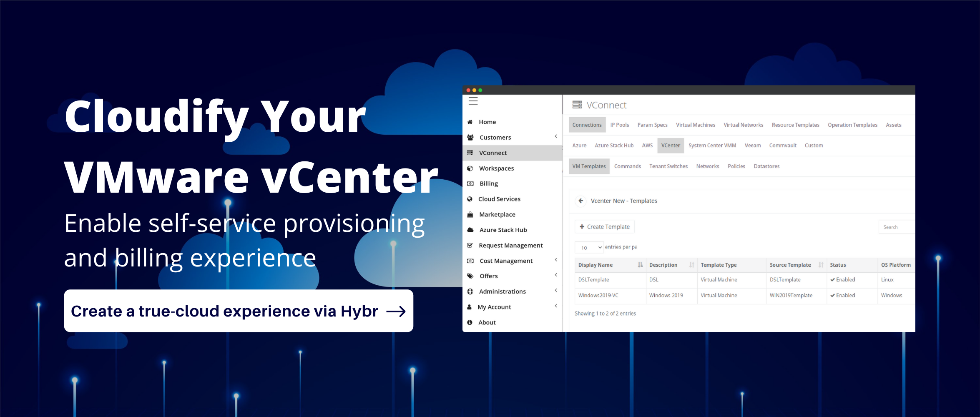Screen dimensions: 980x417
Task: Open the Policies sub-tab
Action: 736,166
